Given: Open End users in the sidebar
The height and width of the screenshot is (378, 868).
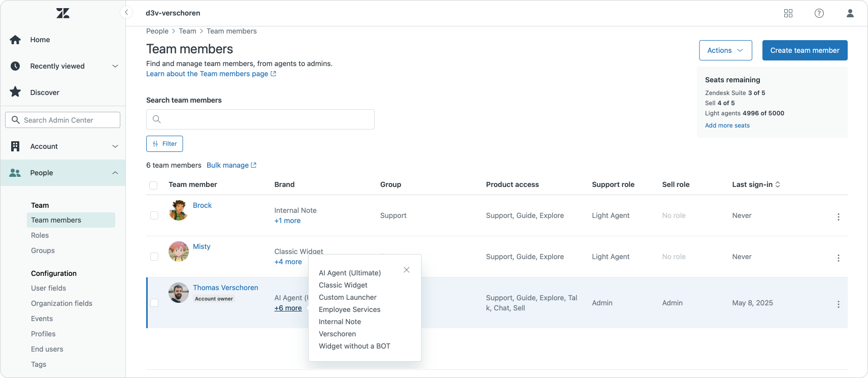Looking at the screenshot, I should (x=47, y=349).
